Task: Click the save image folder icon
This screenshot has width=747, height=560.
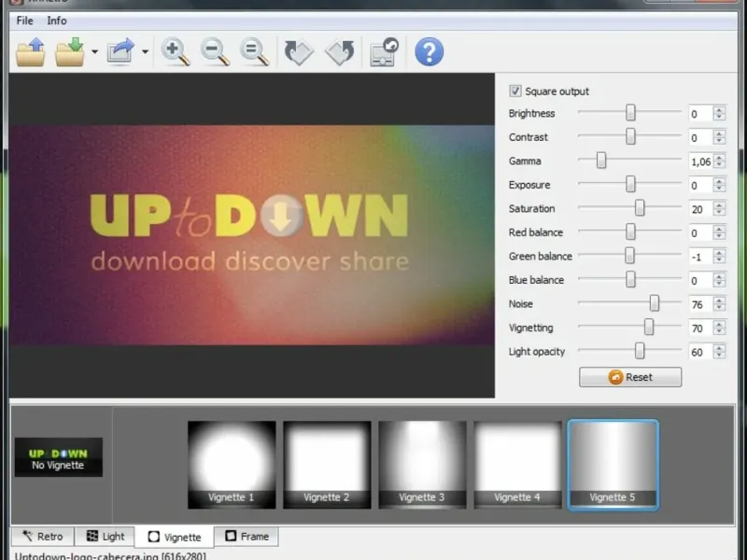Action: tap(70, 52)
